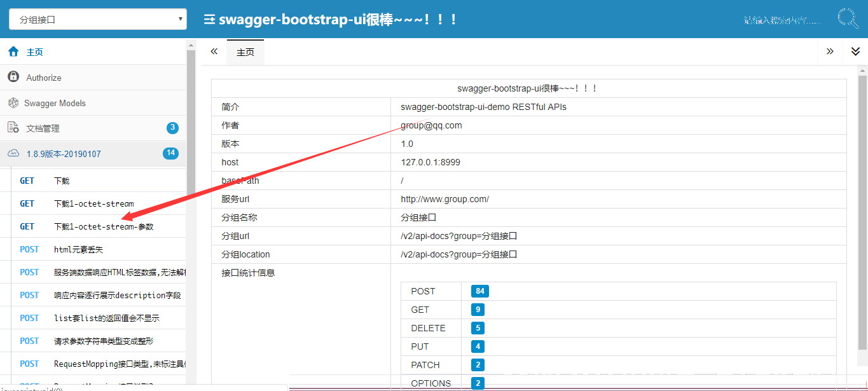Click the 文档管理 document icon
868x391 pixels.
[13, 128]
